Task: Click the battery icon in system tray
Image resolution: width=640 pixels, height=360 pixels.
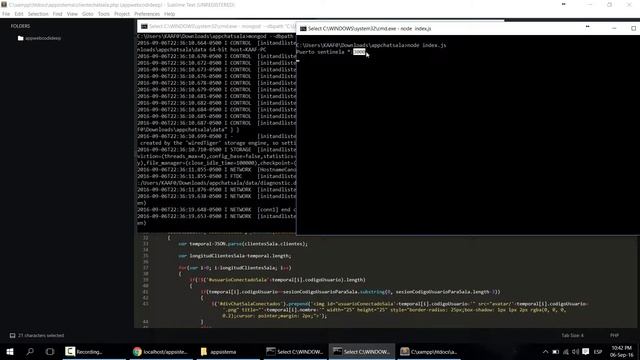Action: point(556,352)
